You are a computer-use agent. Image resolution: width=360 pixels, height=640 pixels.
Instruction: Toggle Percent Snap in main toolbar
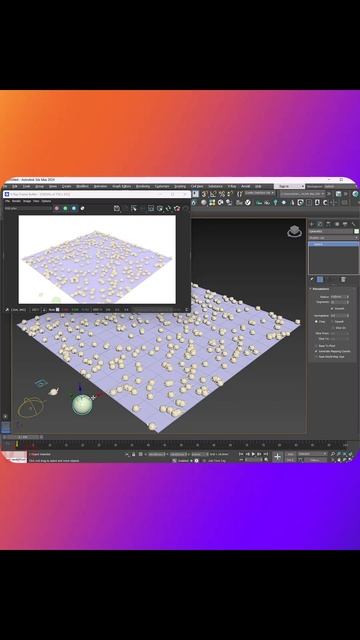tap(222, 194)
